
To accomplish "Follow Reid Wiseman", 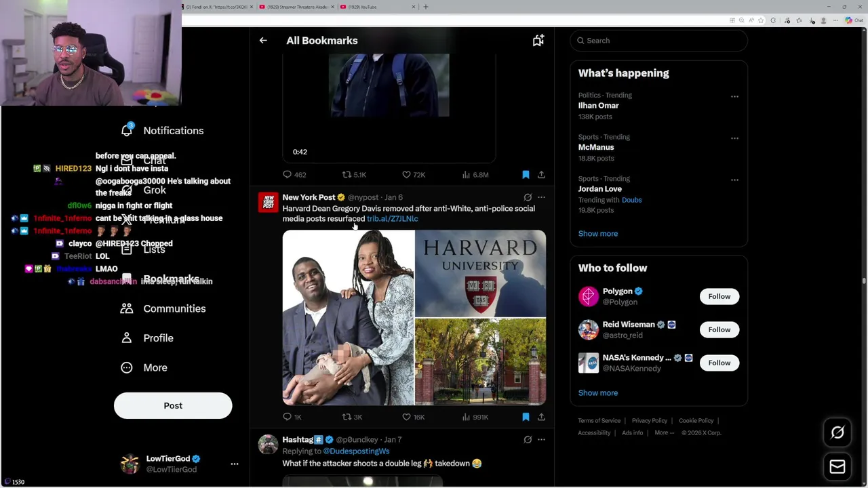I will [x=719, y=329].
